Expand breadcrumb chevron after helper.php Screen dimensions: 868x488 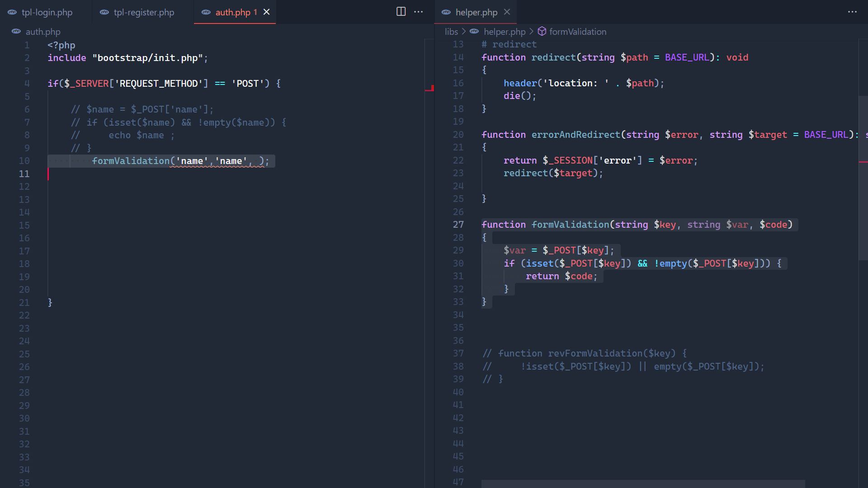pos(531,31)
